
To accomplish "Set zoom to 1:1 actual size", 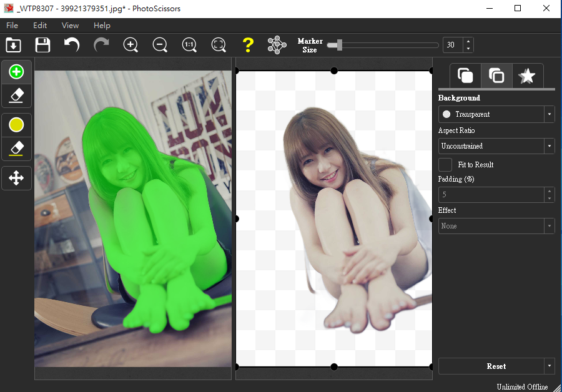I will 189,45.
